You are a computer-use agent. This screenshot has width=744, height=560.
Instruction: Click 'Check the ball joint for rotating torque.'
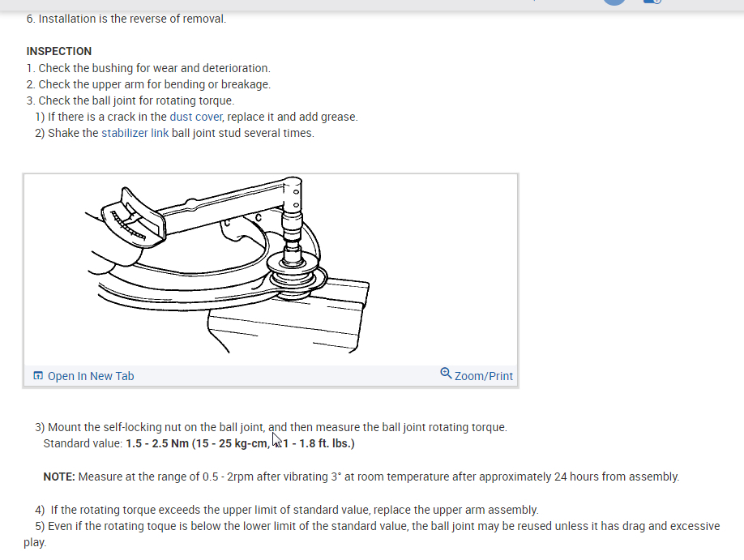[136, 100]
